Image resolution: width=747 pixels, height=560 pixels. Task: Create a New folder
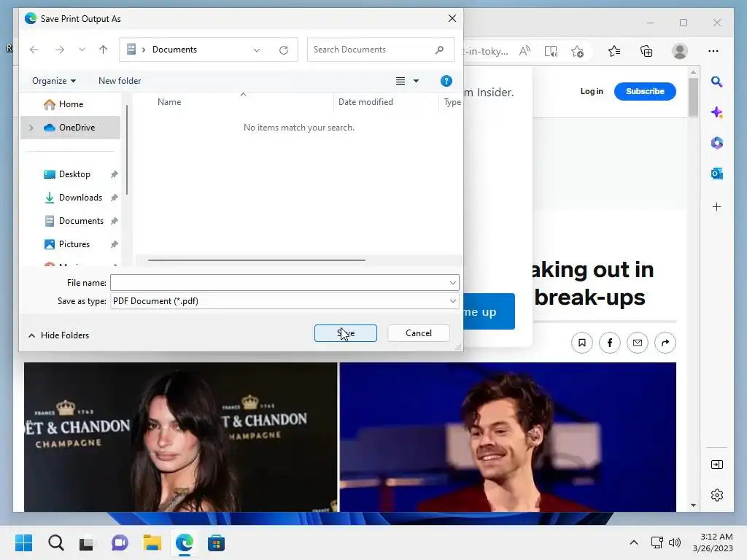(120, 81)
